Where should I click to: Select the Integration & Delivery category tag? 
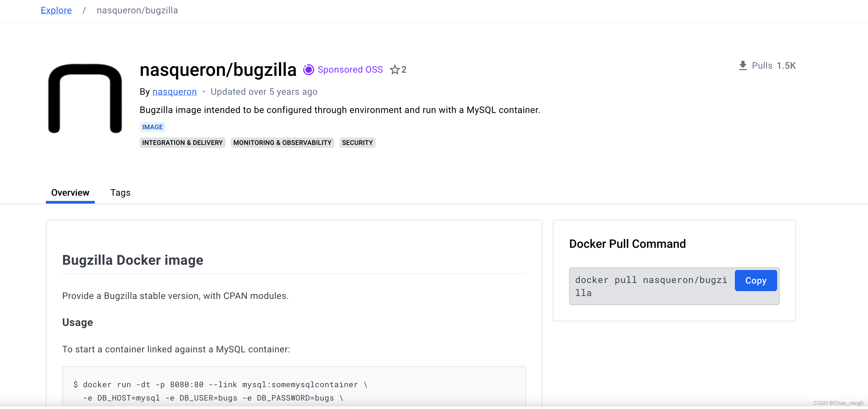tap(182, 143)
